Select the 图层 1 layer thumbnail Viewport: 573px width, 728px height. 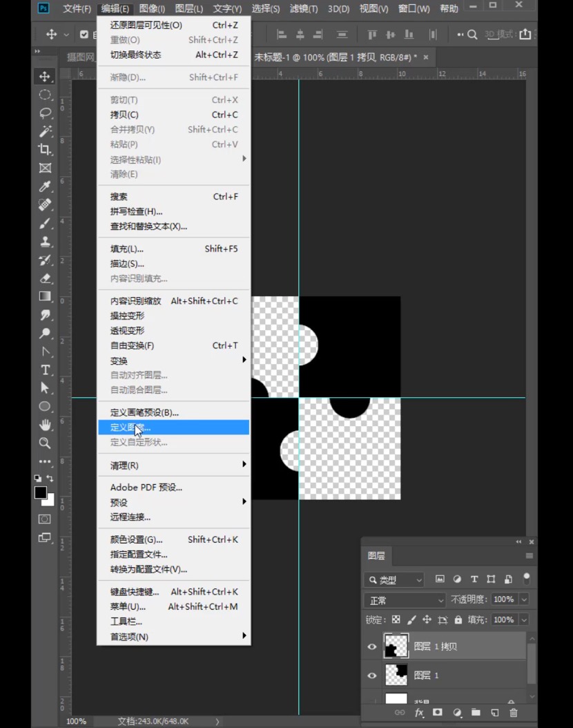click(396, 675)
